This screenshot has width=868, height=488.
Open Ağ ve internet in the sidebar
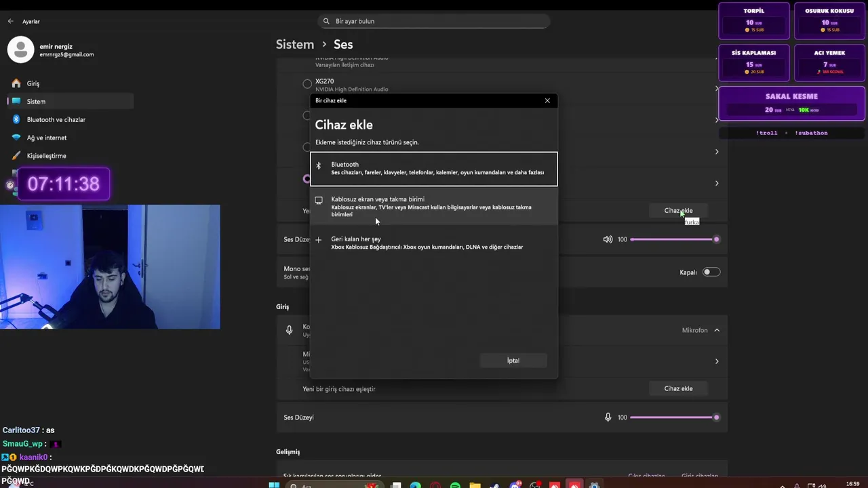click(71, 138)
